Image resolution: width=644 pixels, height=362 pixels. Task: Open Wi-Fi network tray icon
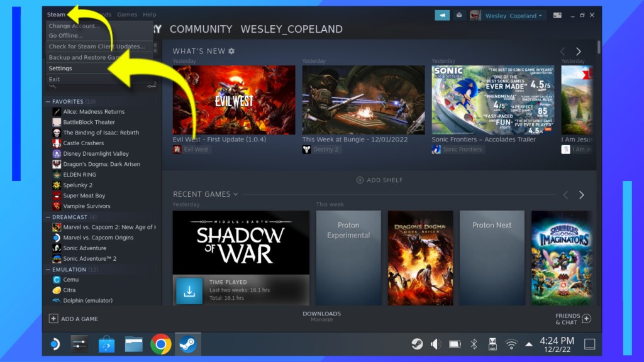tap(511, 344)
